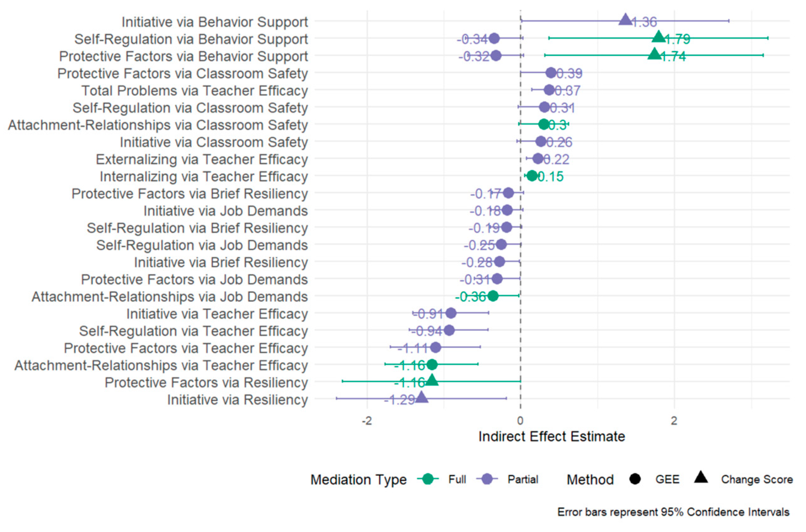Click the purple triangle marker labeled 1.36

(x=625, y=20)
